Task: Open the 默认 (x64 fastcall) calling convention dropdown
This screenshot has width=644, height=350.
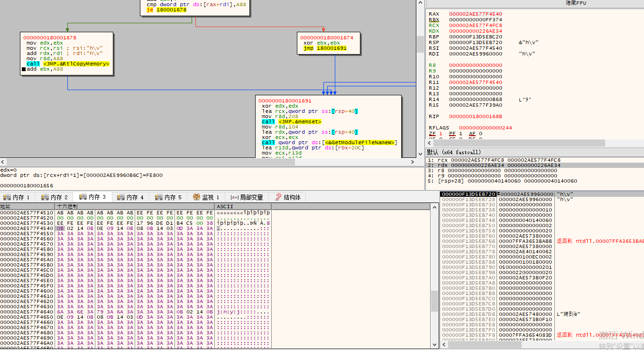Action: tap(534, 152)
